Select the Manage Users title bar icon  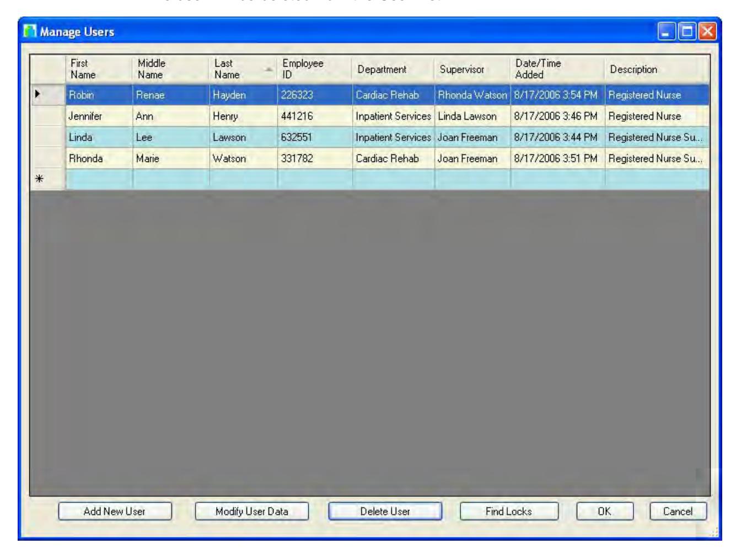tap(30, 31)
